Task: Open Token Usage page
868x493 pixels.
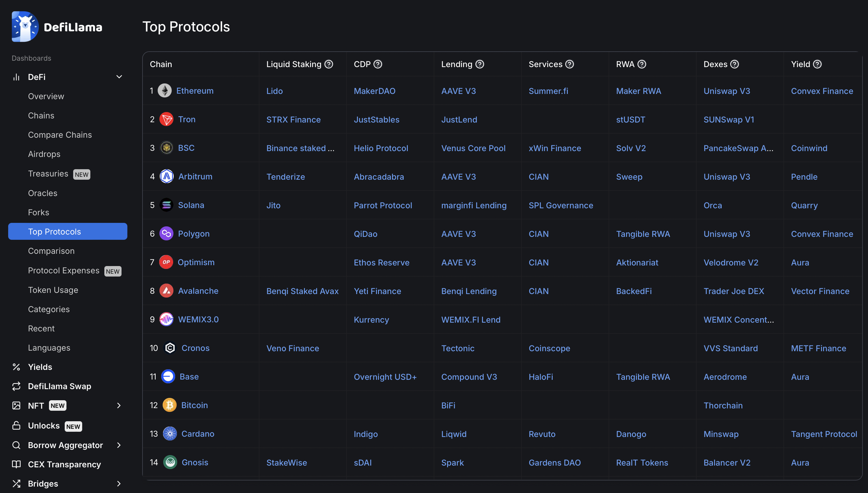Action: [x=53, y=290]
